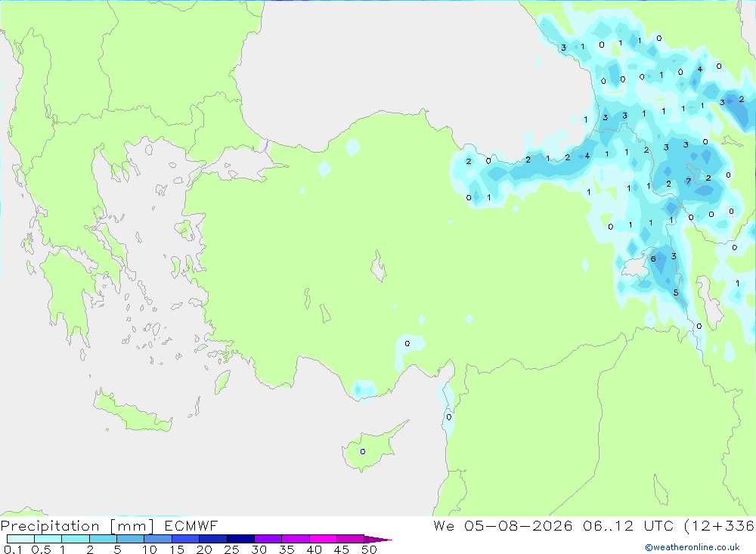
Task: Click the "06..12 UTC" time label
Action: tap(627, 525)
